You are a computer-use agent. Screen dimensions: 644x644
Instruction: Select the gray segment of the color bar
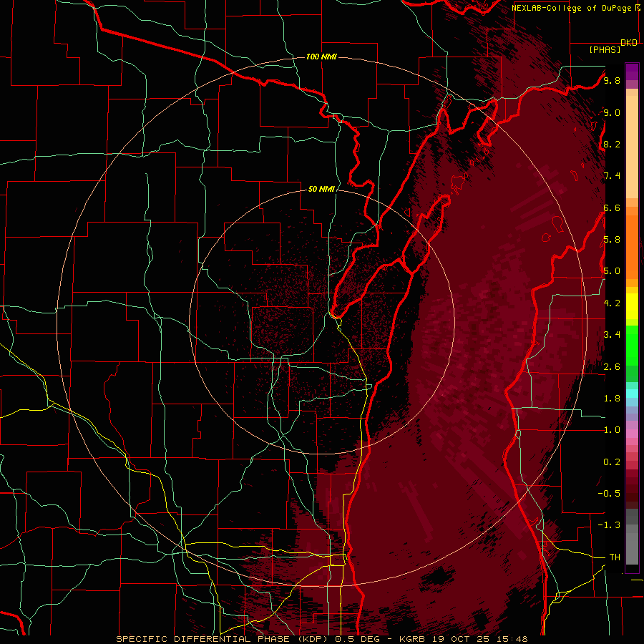(632, 537)
